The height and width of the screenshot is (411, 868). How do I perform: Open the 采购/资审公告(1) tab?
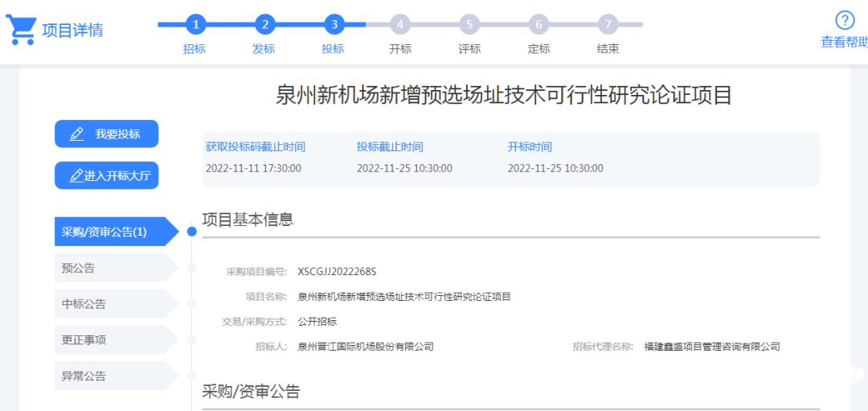117,232
